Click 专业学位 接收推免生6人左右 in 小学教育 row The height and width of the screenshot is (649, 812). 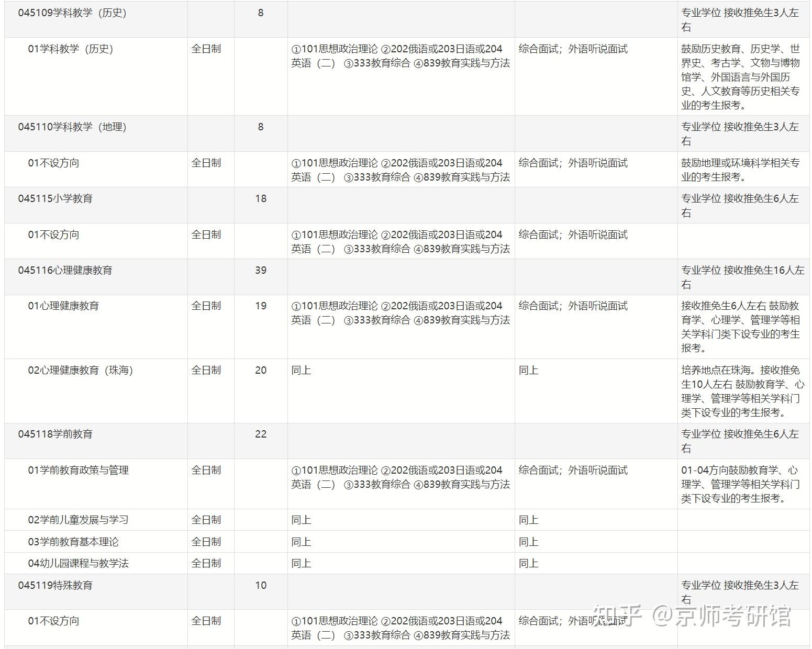[x=740, y=206]
